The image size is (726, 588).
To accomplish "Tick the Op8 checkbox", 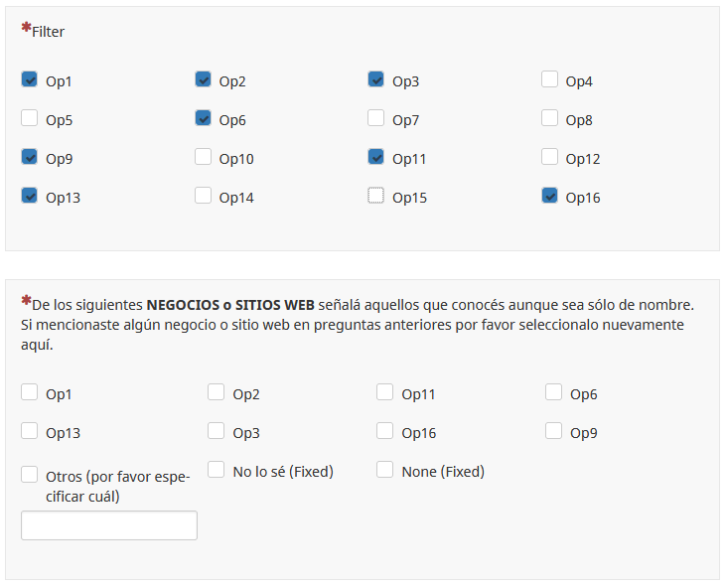I will click(x=550, y=118).
